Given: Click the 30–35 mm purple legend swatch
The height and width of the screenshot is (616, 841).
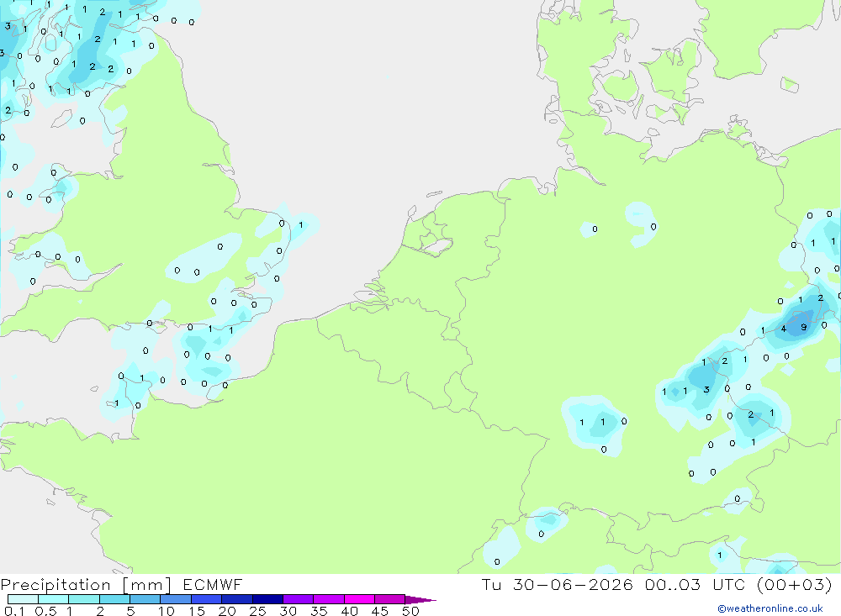Looking at the screenshot, I should [299, 599].
